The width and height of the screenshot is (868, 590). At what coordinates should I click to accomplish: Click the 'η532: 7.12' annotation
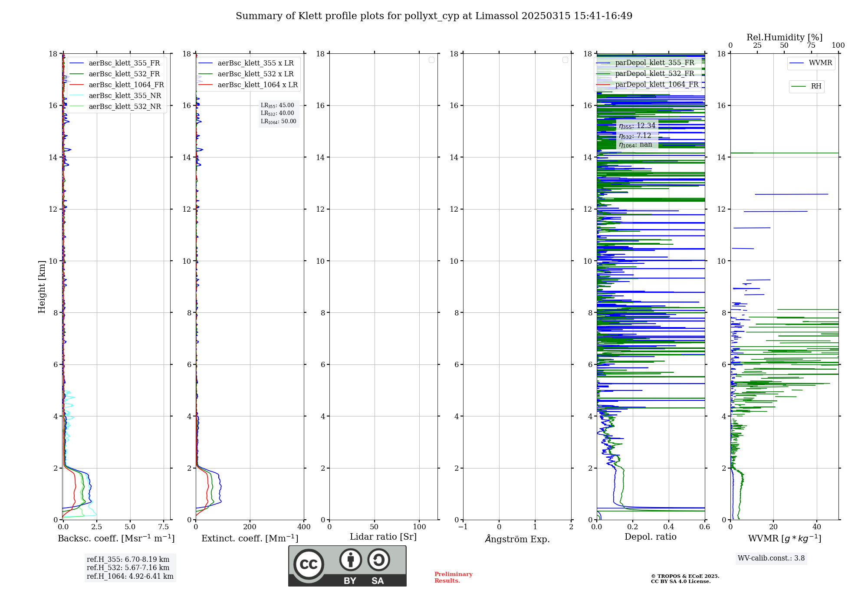click(635, 136)
